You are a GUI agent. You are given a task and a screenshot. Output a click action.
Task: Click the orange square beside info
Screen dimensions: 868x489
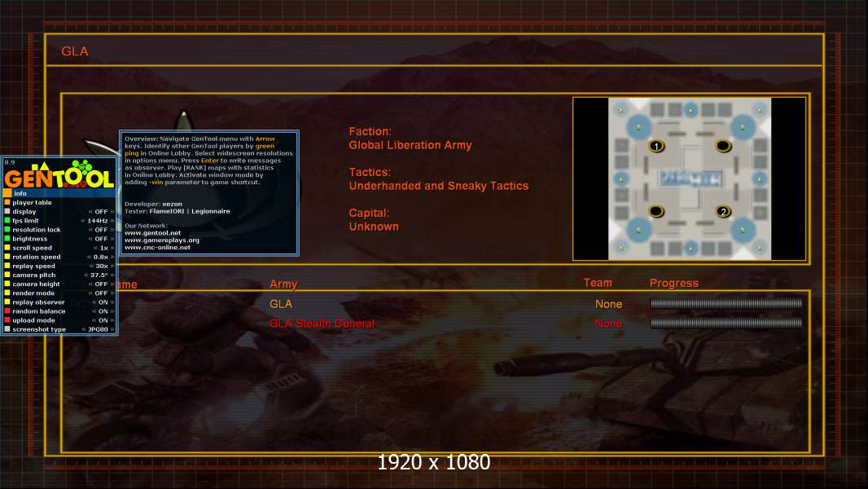coord(7,193)
